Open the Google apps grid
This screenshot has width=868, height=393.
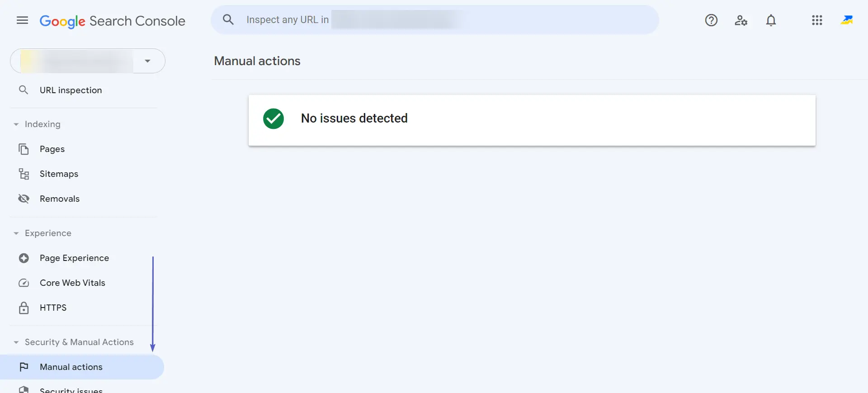click(x=817, y=20)
